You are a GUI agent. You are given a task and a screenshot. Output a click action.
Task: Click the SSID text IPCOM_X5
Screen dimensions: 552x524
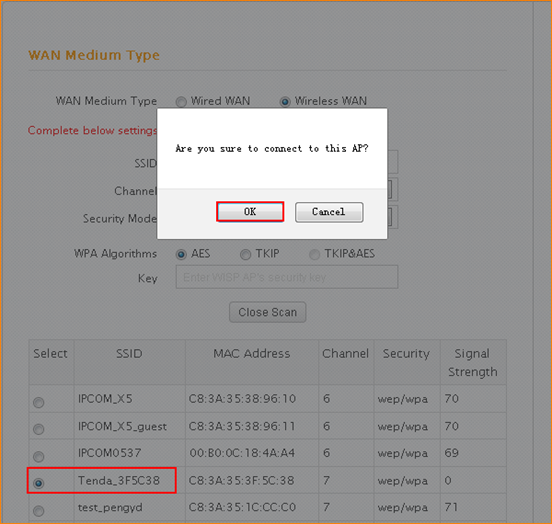[x=105, y=399]
